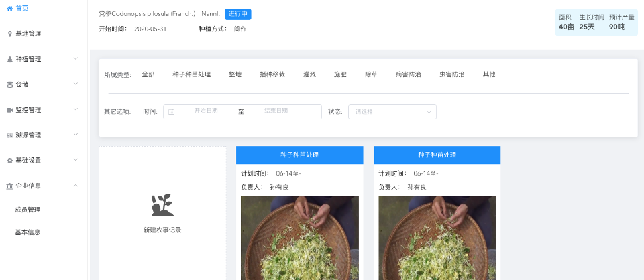644x280 pixels.
Task: Expand the 基础设置 submenu chevron
Action: point(76,160)
